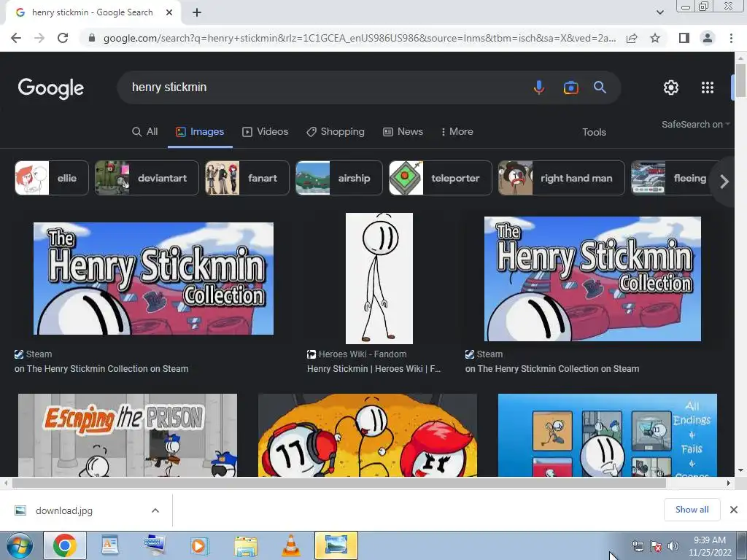747x560 pixels.
Task: Open File Explorer from taskbar
Action: coord(246,545)
